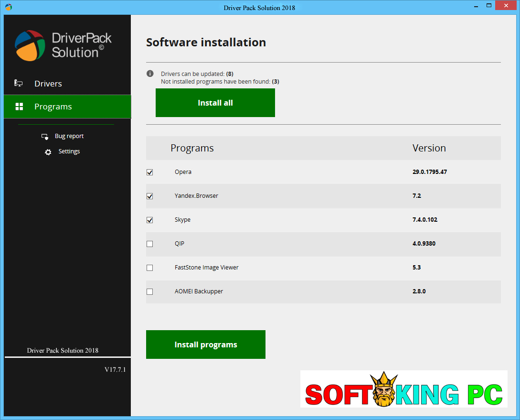520x420 pixels.
Task: Click the info icon beside drivers update notice
Action: (150, 74)
